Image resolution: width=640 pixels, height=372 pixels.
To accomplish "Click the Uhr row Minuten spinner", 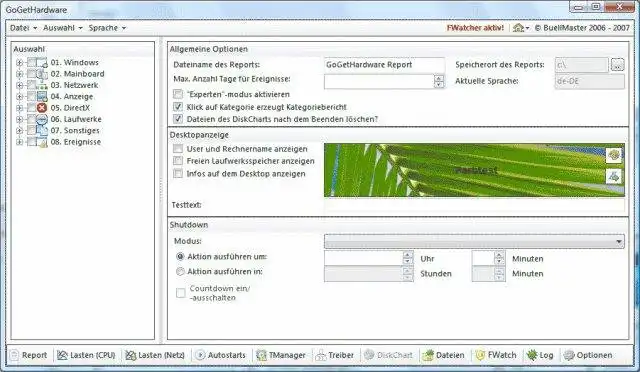I will coord(499,258).
